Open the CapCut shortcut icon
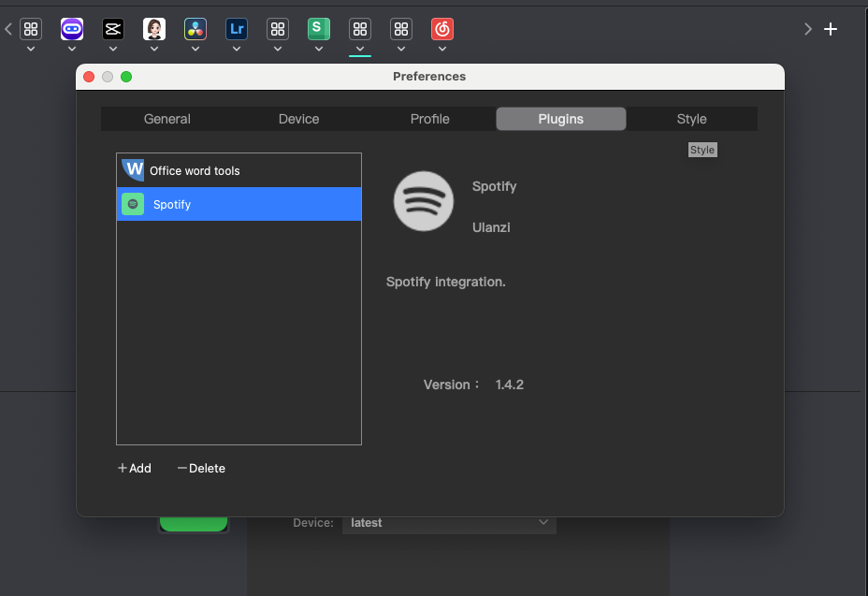This screenshot has width=868, height=596. click(113, 28)
